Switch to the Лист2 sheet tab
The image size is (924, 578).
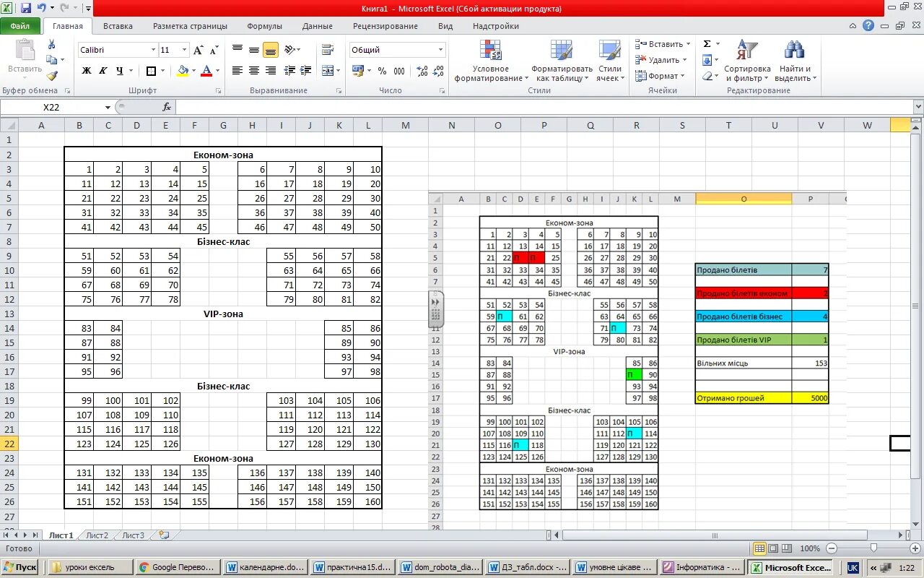click(97, 535)
